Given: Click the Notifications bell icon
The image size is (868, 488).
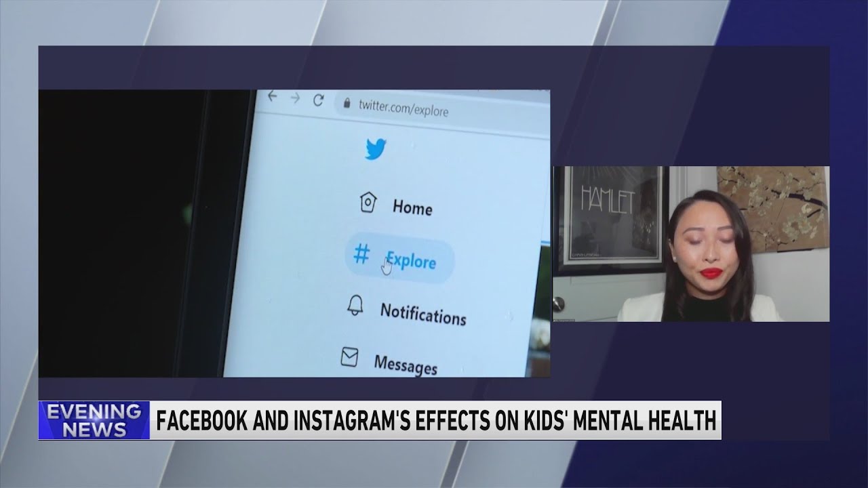Looking at the screenshot, I should click(355, 305).
